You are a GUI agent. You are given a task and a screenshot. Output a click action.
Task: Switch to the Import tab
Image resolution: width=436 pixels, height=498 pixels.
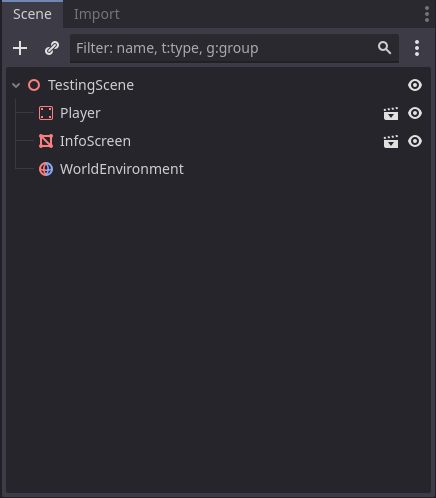coord(97,14)
